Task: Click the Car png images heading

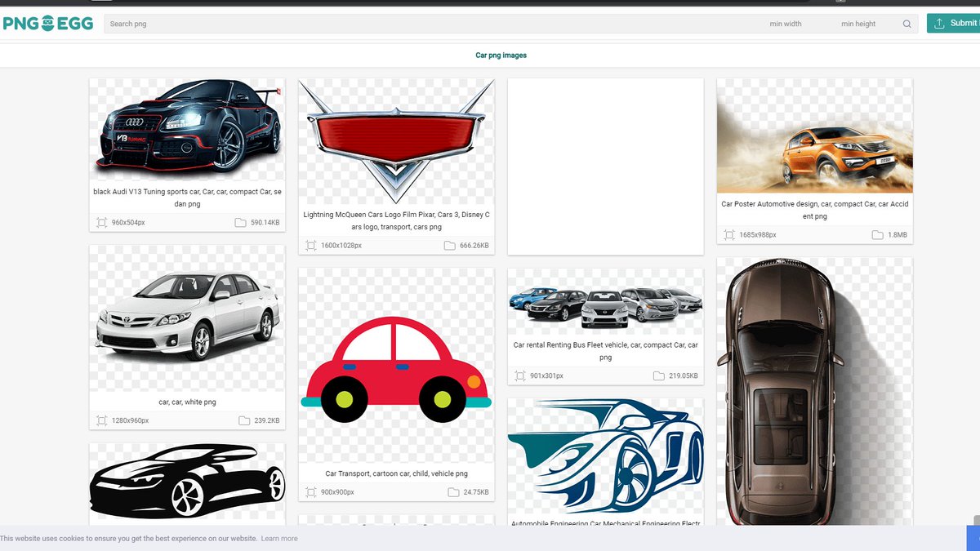Action: point(501,56)
